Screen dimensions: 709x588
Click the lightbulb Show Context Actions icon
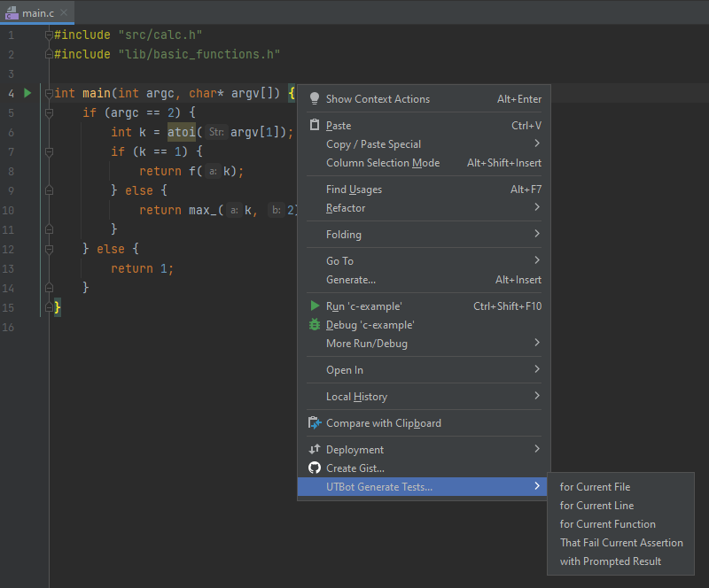[314, 99]
